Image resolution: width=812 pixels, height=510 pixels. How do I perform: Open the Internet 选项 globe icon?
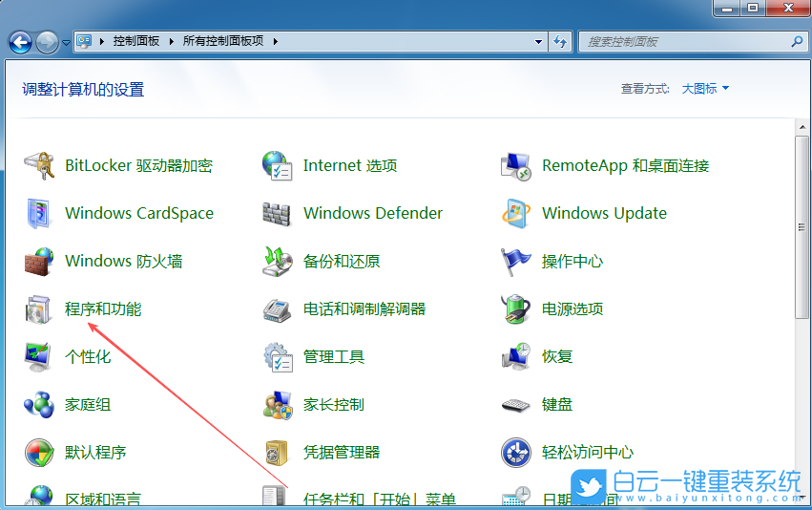coord(277,166)
